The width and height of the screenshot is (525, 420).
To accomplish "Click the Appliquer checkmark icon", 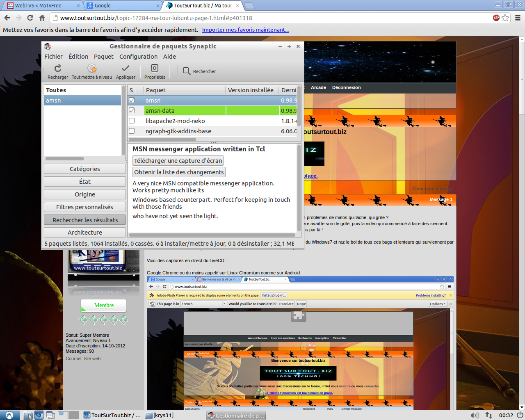I will tap(126, 68).
